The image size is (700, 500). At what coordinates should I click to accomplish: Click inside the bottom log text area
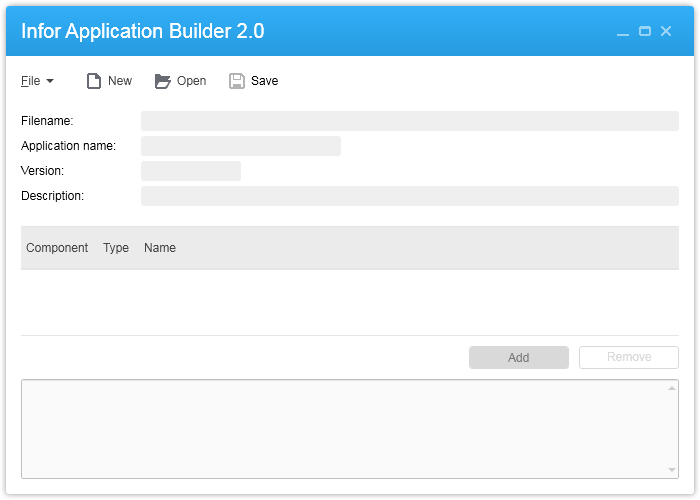pyautogui.click(x=340, y=429)
